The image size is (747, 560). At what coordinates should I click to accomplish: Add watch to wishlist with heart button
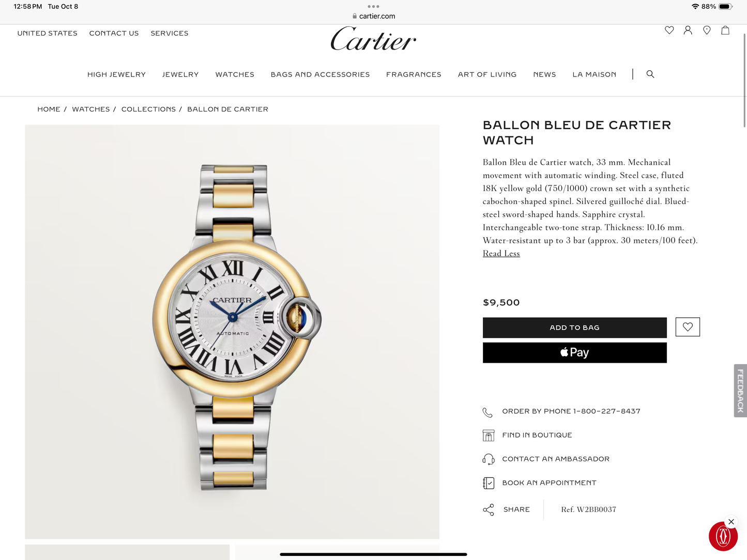688,327
